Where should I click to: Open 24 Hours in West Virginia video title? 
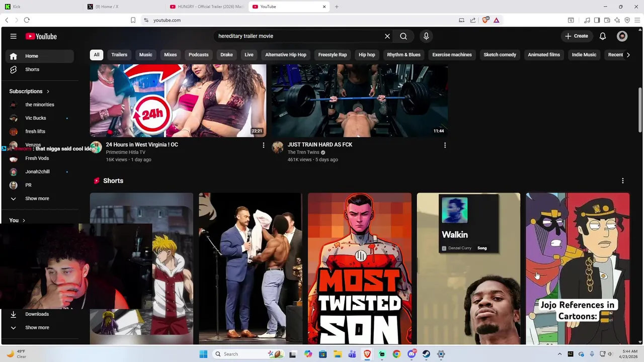click(142, 145)
